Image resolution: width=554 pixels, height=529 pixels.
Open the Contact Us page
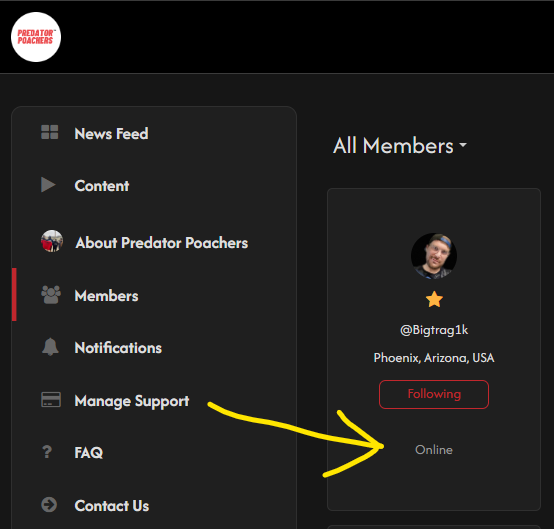(112, 506)
